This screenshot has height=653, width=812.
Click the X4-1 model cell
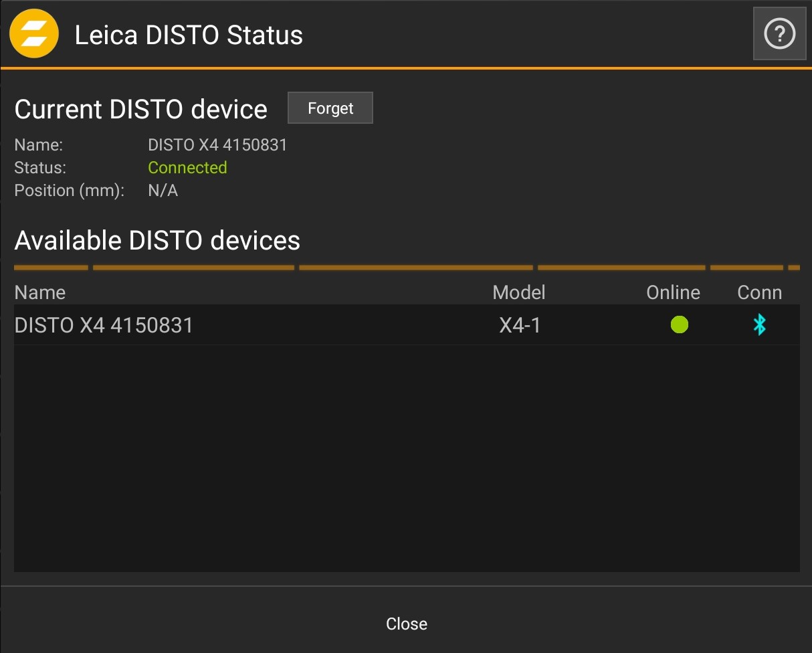click(x=520, y=325)
